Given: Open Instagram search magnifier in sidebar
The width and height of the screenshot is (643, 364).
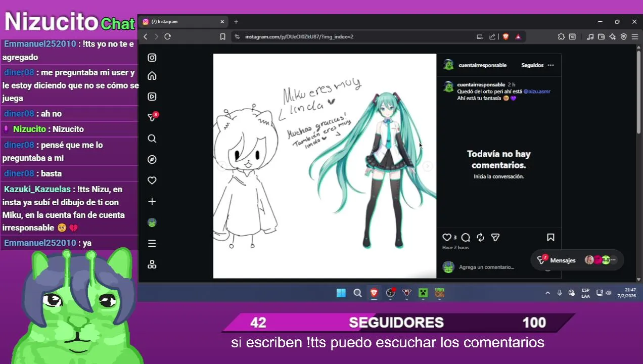Looking at the screenshot, I should click(152, 139).
